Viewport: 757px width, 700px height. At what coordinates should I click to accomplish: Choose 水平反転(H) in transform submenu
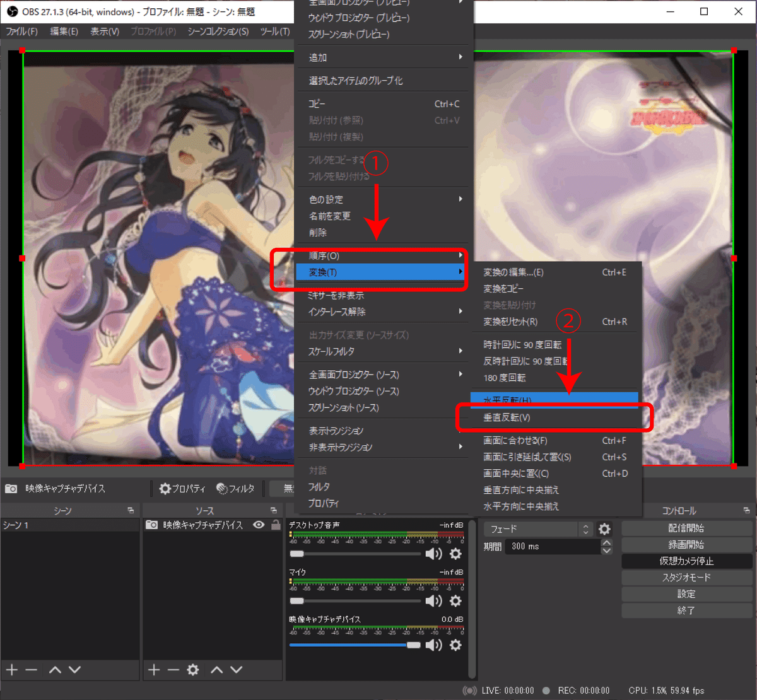click(555, 400)
